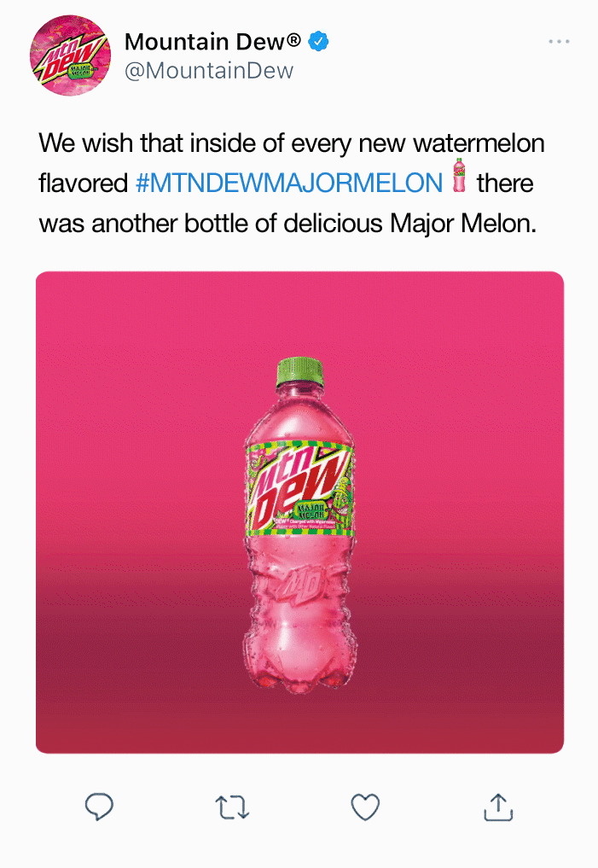Screen dimensions: 598x868
Task: Open the Mountain Dew profile avatar
Action: pos(70,55)
